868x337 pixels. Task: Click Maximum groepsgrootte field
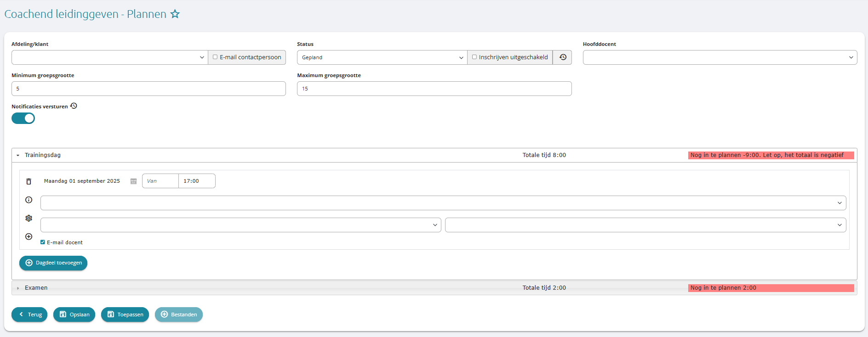434,89
